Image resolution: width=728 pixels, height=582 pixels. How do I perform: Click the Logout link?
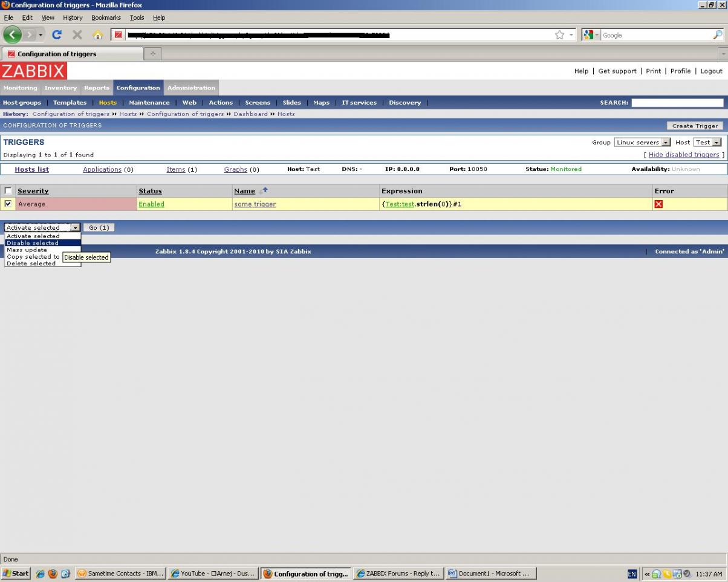point(711,71)
